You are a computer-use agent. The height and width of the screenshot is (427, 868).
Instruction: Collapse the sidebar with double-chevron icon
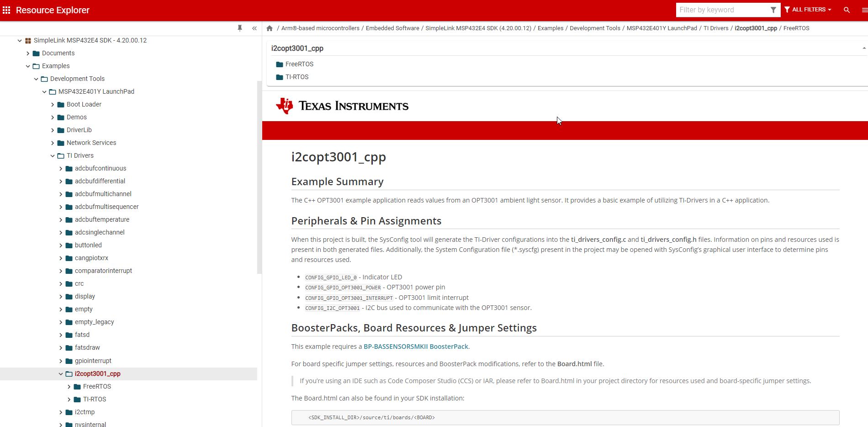tap(254, 28)
